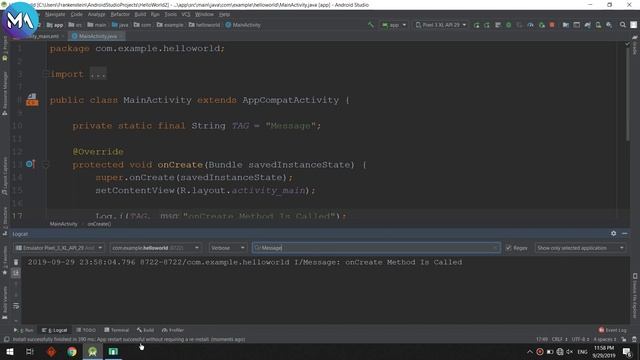Open the com.example.helloworld process dropdown
The width and height of the screenshot is (640, 360).
pyautogui.click(x=155, y=248)
